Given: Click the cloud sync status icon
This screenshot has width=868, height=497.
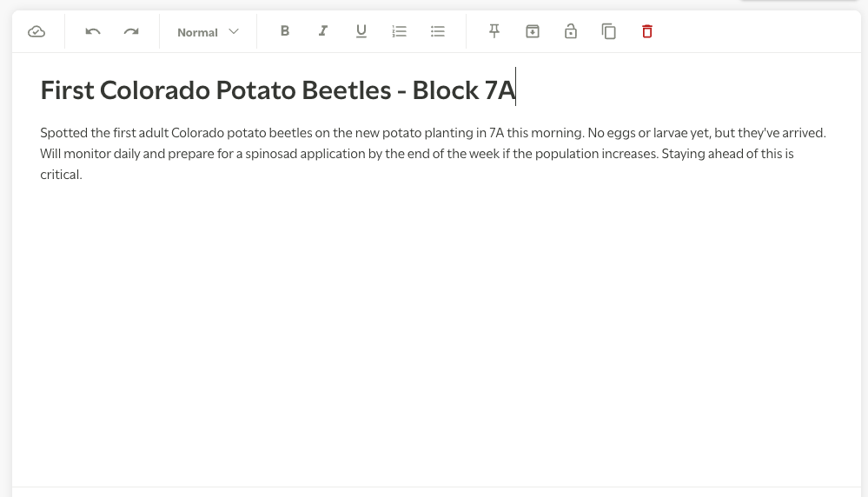Looking at the screenshot, I should [x=36, y=31].
